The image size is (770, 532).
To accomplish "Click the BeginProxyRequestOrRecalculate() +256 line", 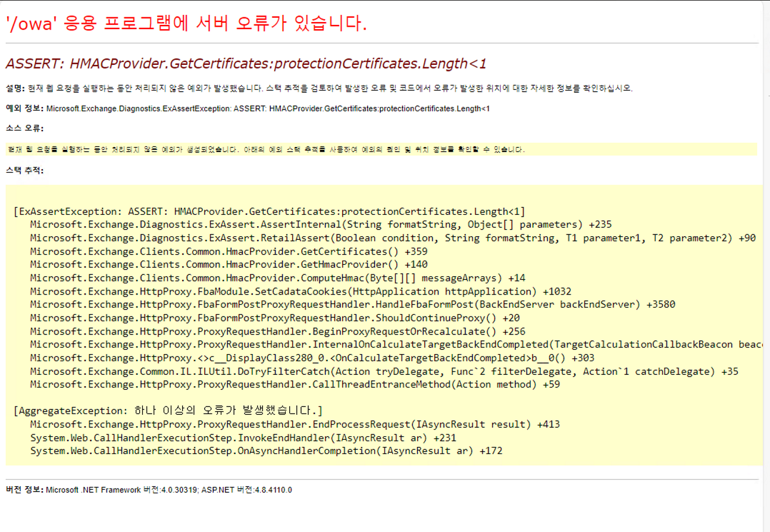I will (x=278, y=331).
